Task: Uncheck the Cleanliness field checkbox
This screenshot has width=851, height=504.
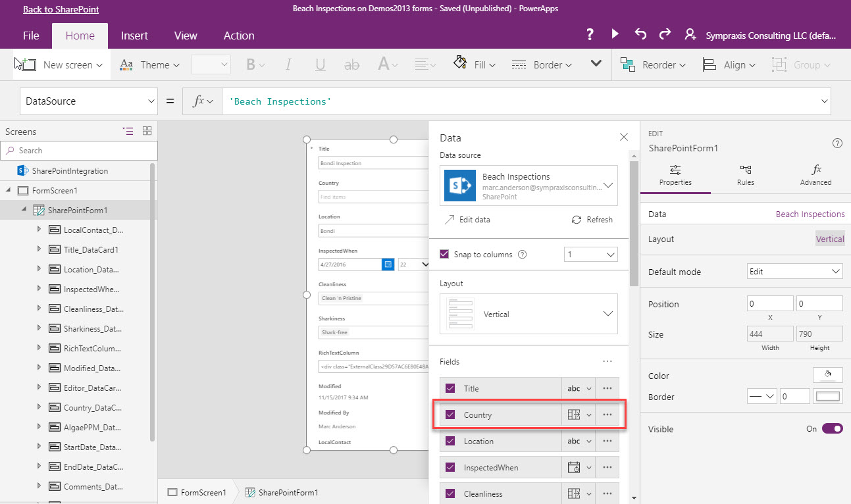Action: pyautogui.click(x=450, y=494)
